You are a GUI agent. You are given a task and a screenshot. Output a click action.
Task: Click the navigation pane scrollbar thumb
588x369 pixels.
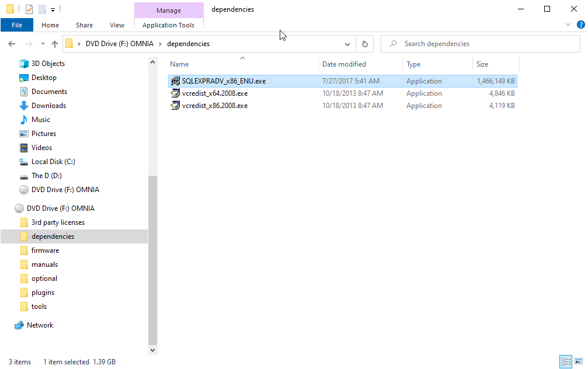[152, 260]
